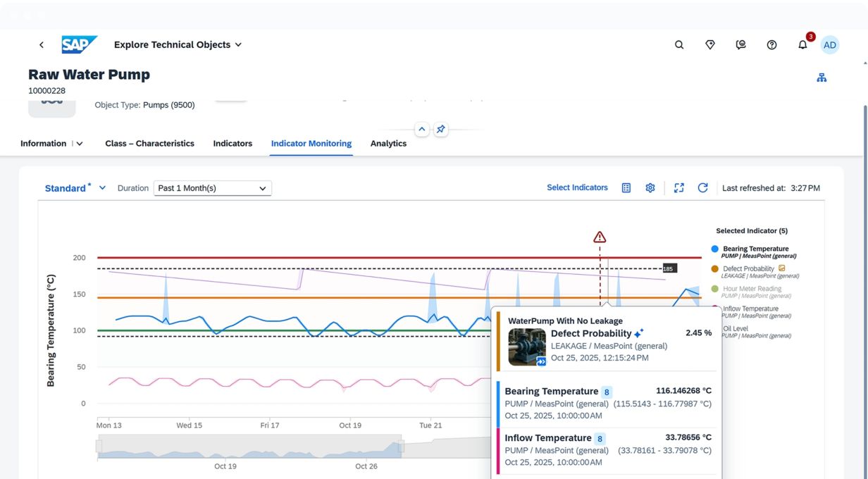Collapse the header with up chevron
The width and height of the screenshot is (868, 479).
pos(421,130)
